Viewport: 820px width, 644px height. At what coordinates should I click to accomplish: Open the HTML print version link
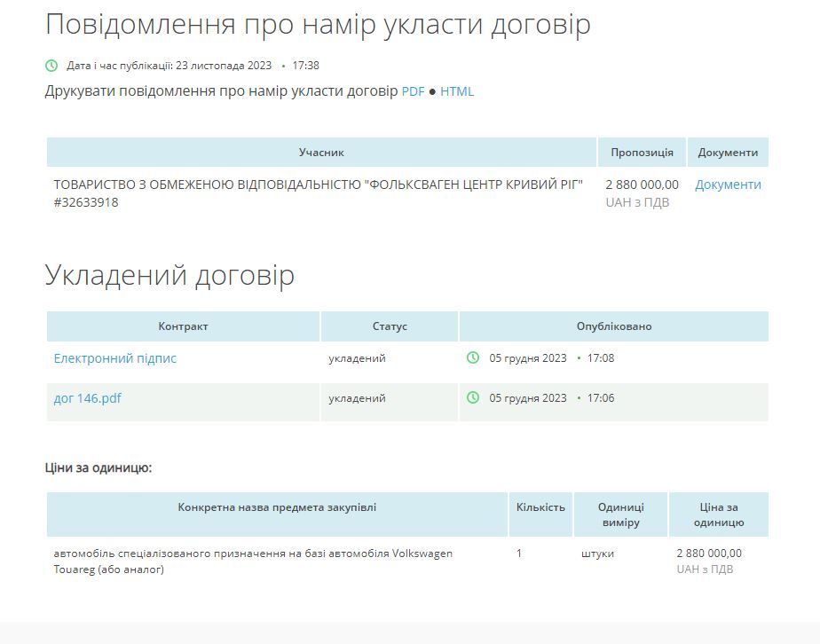[457, 91]
